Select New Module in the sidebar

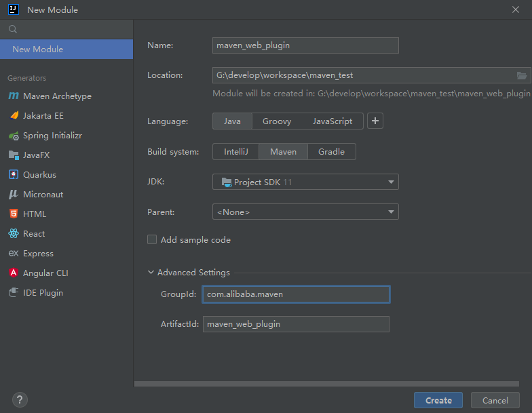(66, 49)
